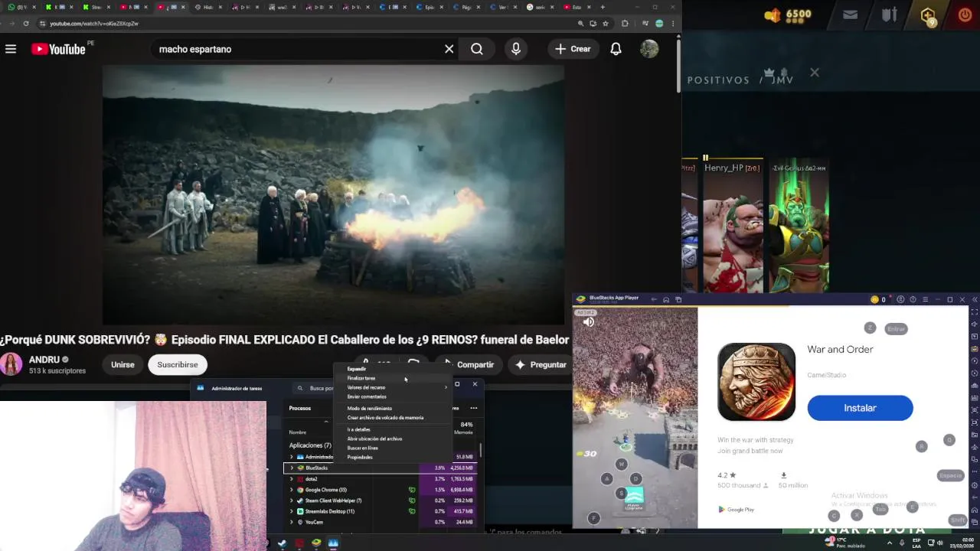Clear the YouTube search text
Image resolution: width=980 pixels, height=551 pixels.
(x=449, y=49)
